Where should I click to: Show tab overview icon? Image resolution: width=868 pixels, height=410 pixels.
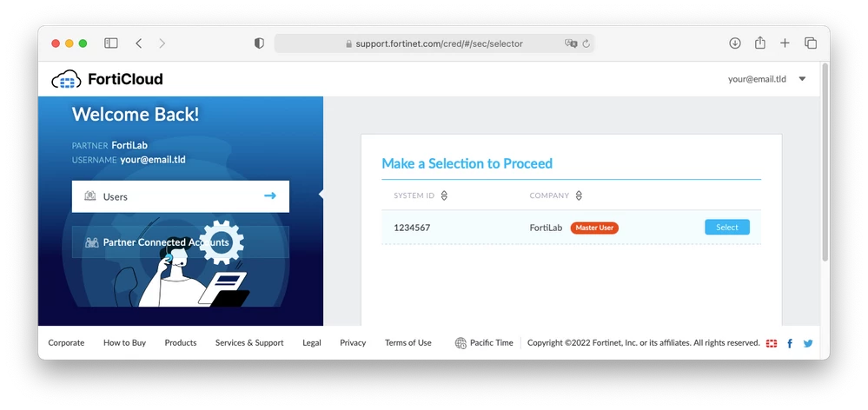click(811, 43)
